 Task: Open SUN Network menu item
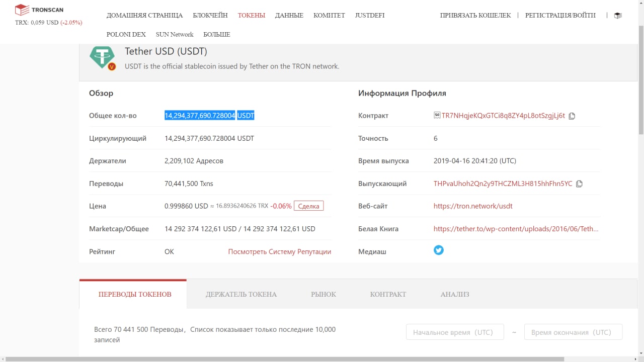click(175, 35)
